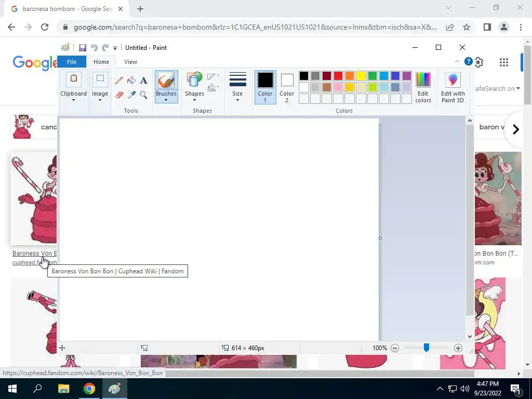The height and width of the screenshot is (399, 532).
Task: Click the Redo arrow in Paint
Action: [x=105, y=47]
